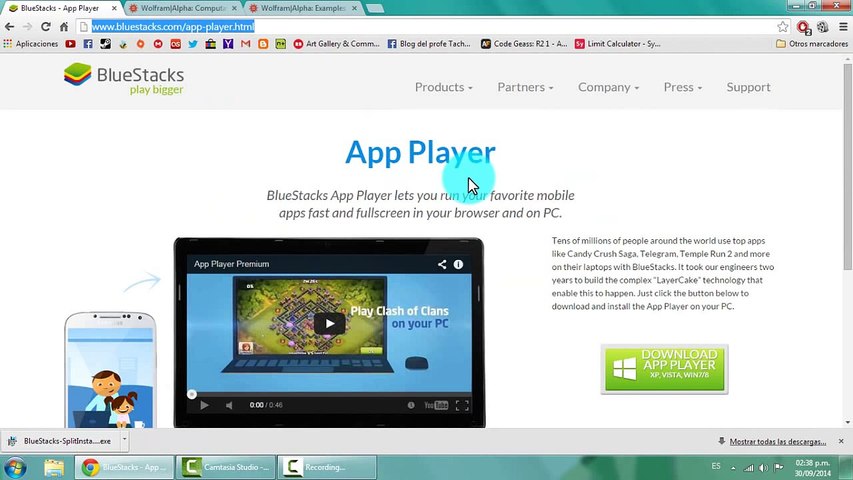853x480 pixels.
Task: Show hidden system tray icons arrow
Action: click(733, 468)
